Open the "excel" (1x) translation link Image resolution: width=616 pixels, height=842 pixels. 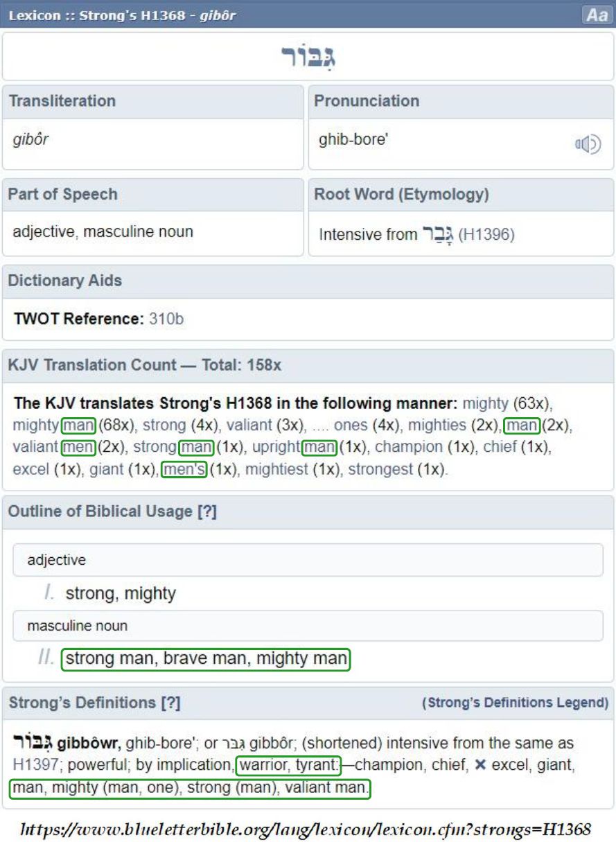30,469
